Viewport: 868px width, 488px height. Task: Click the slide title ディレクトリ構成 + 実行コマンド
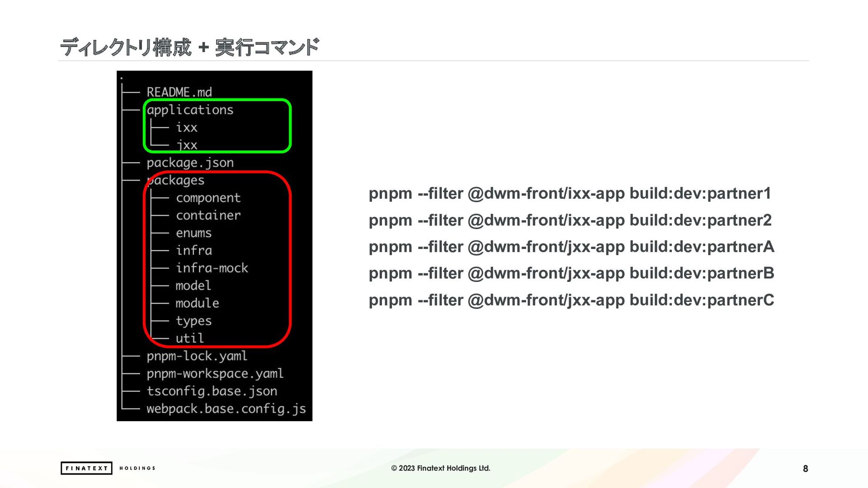click(190, 47)
